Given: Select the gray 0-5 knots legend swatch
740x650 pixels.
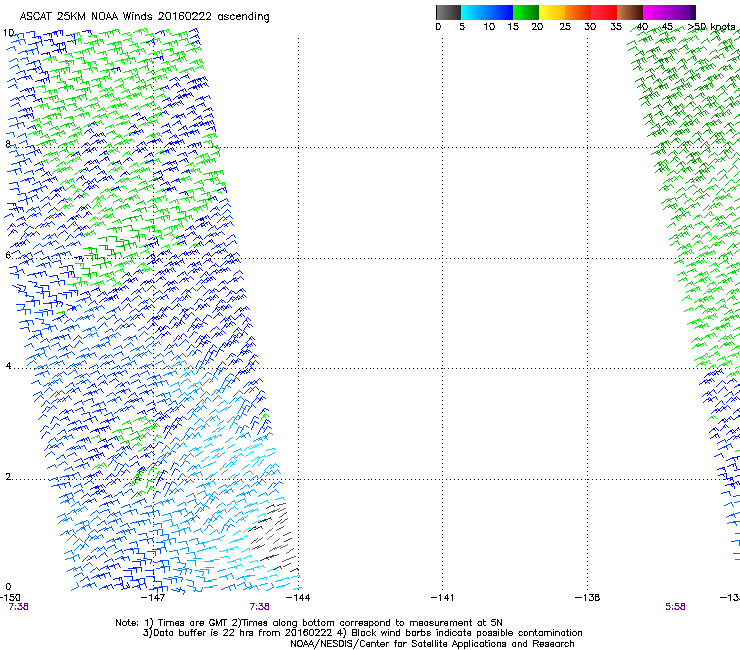Looking at the screenshot, I should click(x=448, y=12).
